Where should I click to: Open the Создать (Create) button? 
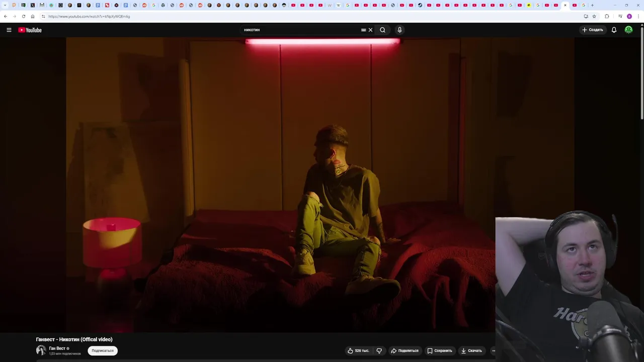(593, 30)
